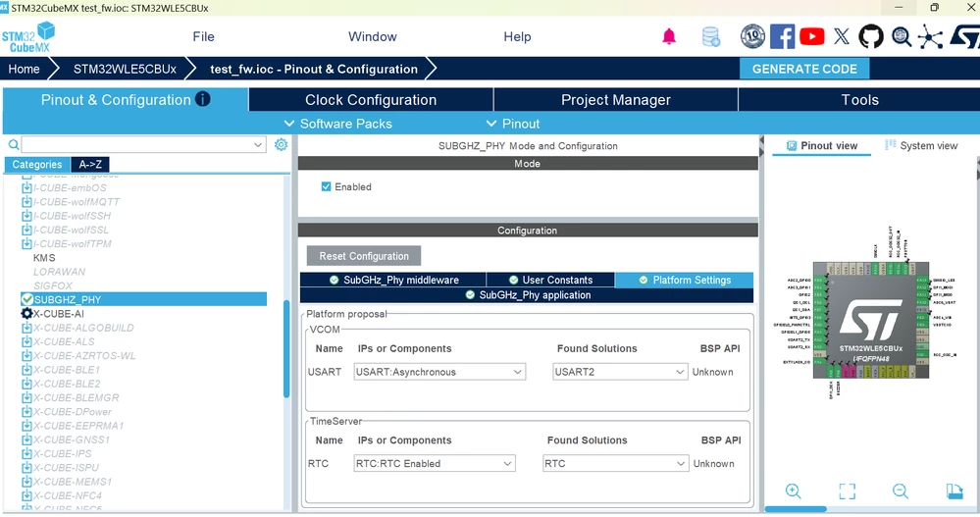Select the Categories listing tab
The image size is (980, 517).
37,165
